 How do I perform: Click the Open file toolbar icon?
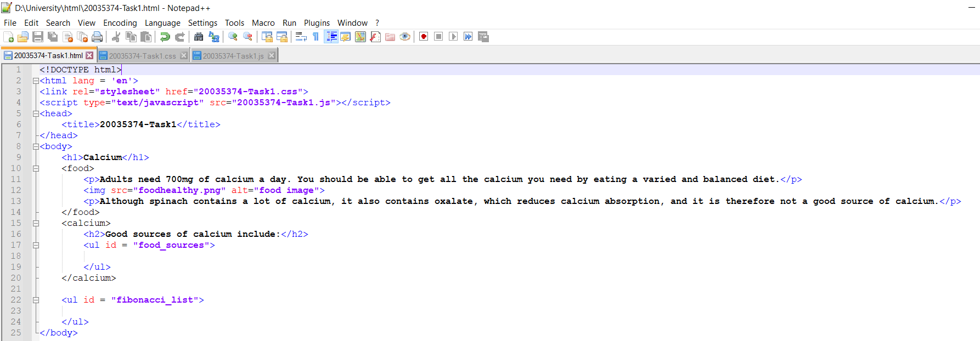coord(23,37)
